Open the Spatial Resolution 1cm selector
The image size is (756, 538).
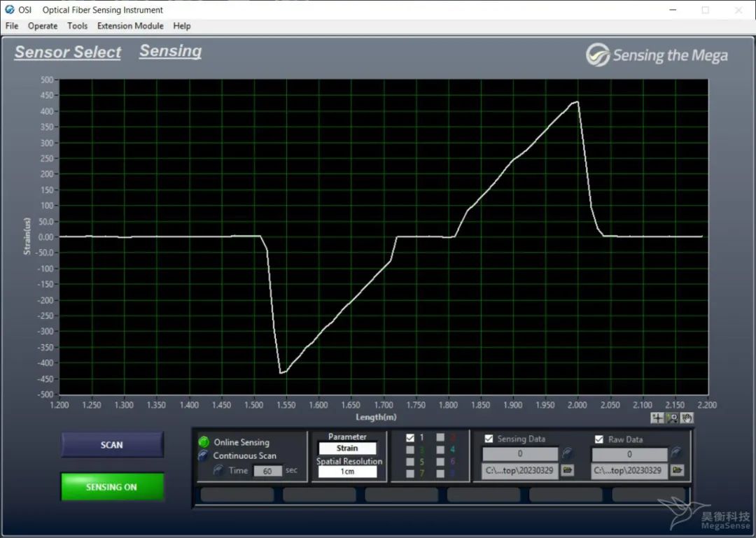coord(347,472)
